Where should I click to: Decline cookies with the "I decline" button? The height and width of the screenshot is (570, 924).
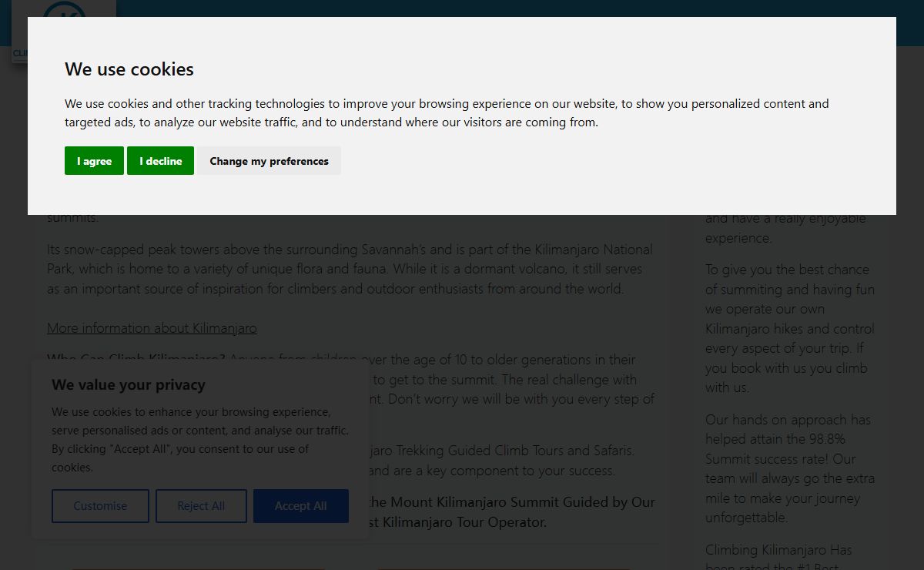coord(160,161)
